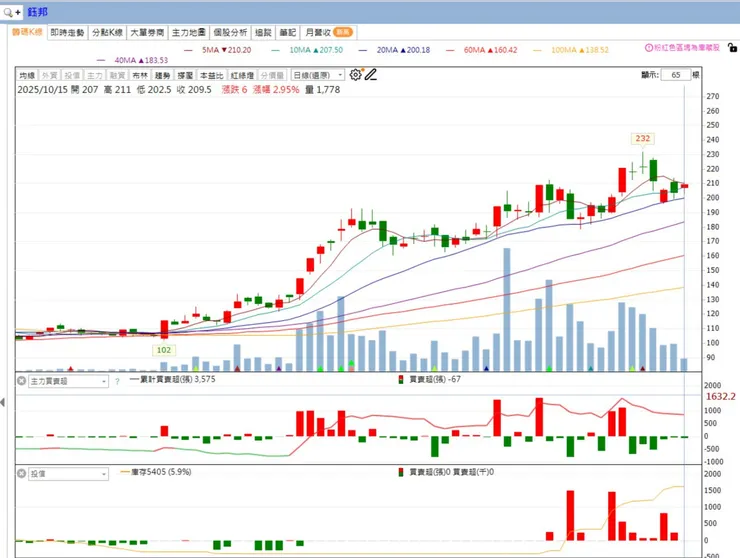Click the 20MA 200.18 legend
Image resolution: width=740 pixels, height=558 pixels.
tap(395, 50)
